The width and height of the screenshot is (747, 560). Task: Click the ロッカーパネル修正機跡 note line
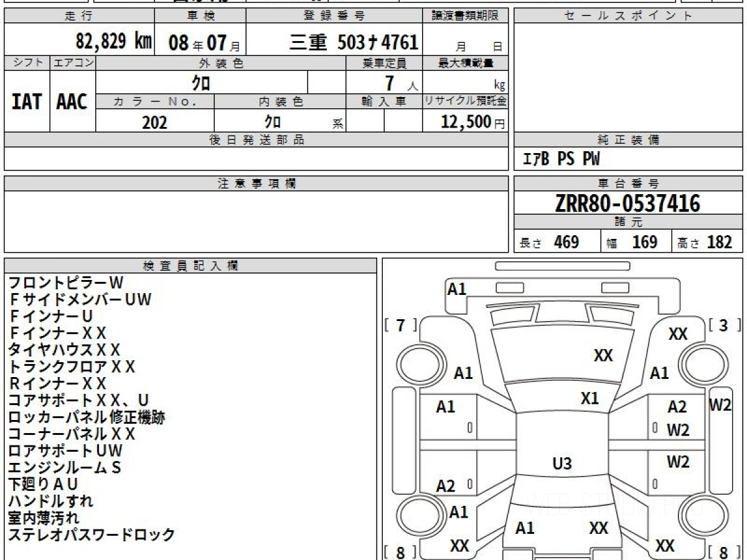pyautogui.click(x=87, y=417)
